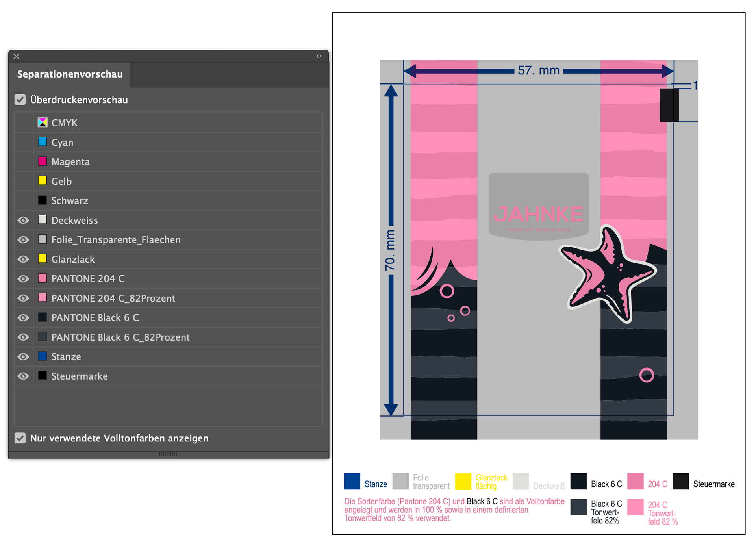
Task: Toggle PANTONE Black 6 C_82Prozent eye icon
Action: (x=23, y=337)
